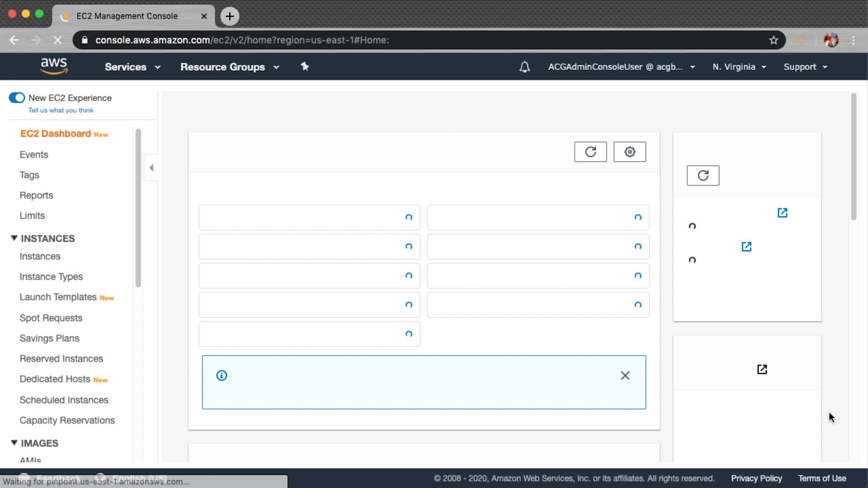Click the pin shortcuts star icon
Screen dimensions: 868x488
pyautogui.click(x=305, y=66)
